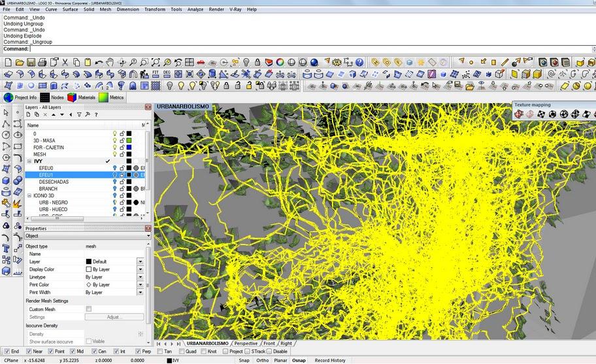Click the blue render sphere icon
Screen dimensions: 596x364
click(x=314, y=62)
